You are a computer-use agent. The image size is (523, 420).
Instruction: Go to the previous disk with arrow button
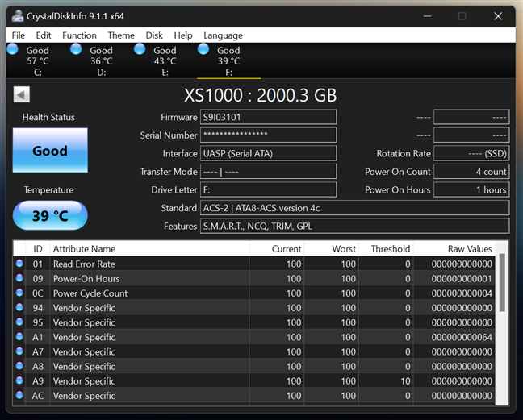pos(22,94)
